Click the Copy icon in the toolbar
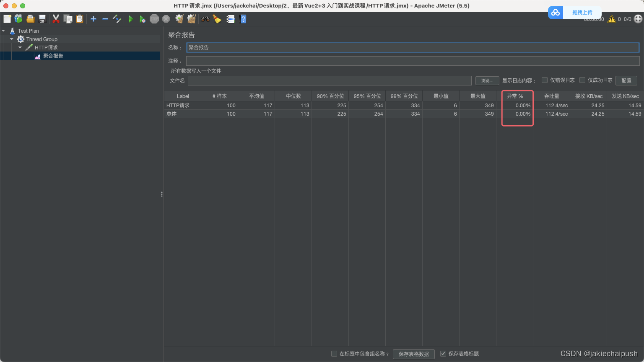The height and width of the screenshot is (362, 644). click(68, 19)
